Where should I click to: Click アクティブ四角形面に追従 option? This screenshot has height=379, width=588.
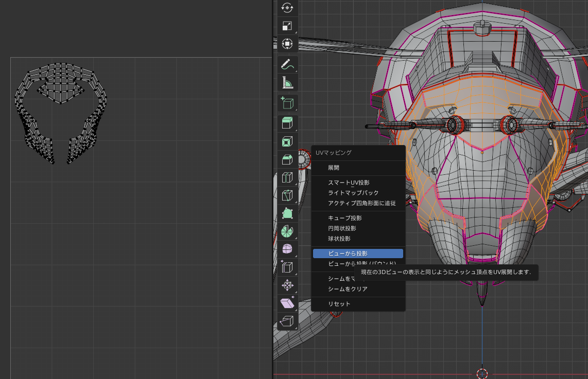pos(361,203)
